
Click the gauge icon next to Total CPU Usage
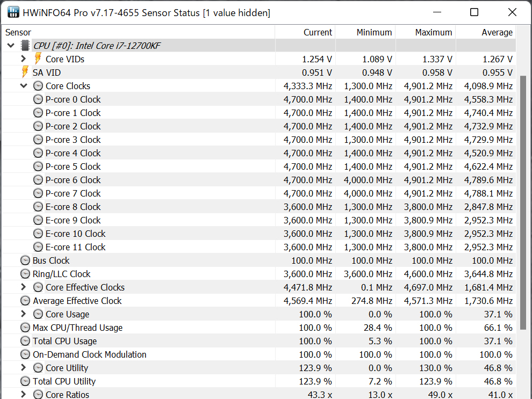25,341
